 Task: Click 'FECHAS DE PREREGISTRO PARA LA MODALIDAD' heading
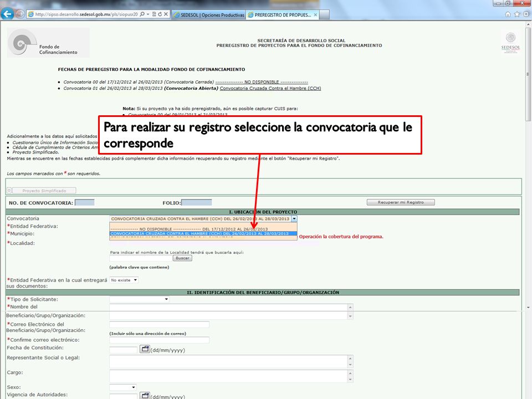(x=151, y=70)
